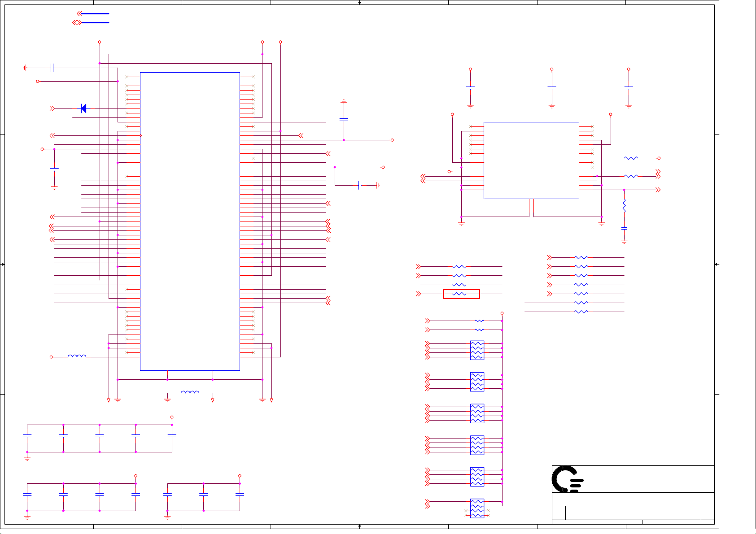Screen dimensions: 756x534
Task: Click the power node atop the pull-up resistor rail
Action: [502, 313]
